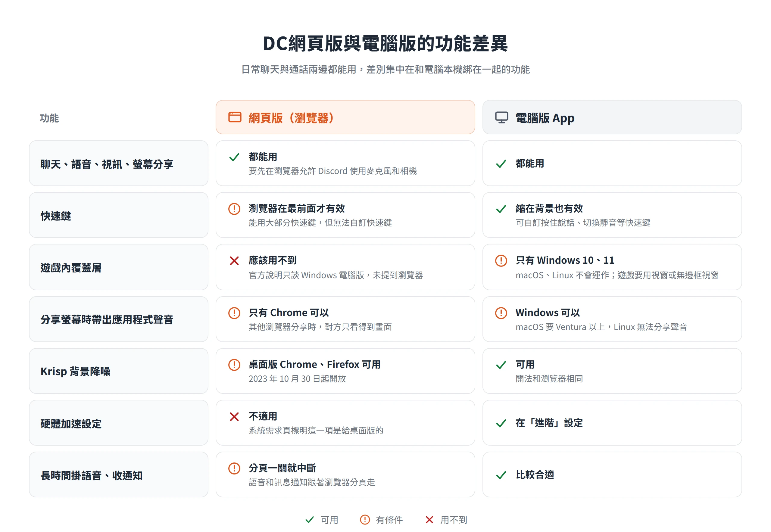Click the note 可自訂按住說話、切換靜音等快速鍵
The image size is (771, 532).
click(582, 223)
